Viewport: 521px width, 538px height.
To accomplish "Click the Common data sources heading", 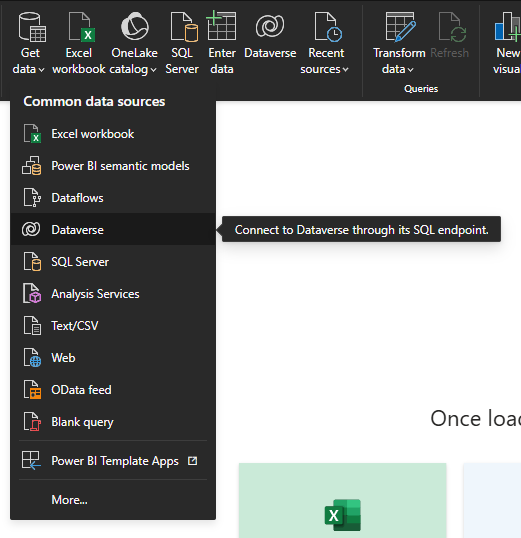I will tap(94, 102).
